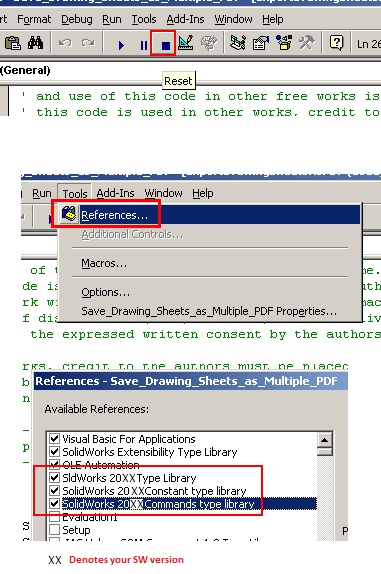Uncheck Visual Basic For Applications reference
Image resolution: width=381 pixels, height=574 pixels.
pyautogui.click(x=54, y=438)
